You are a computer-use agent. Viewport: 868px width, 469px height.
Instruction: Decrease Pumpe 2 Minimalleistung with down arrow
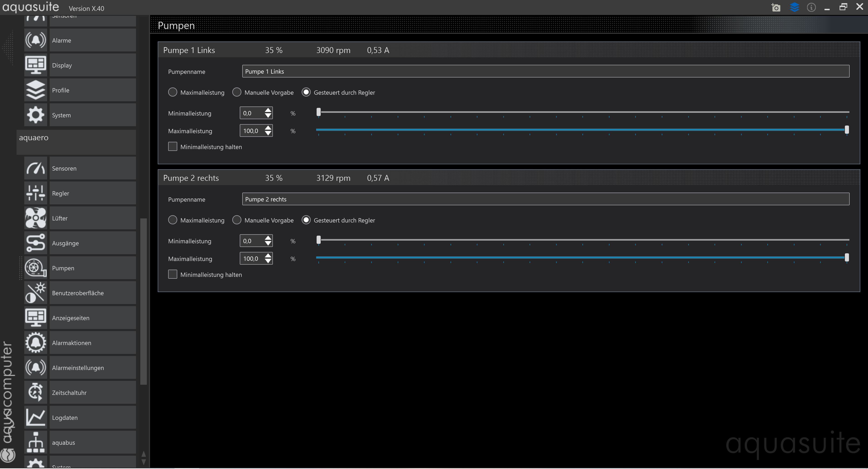tap(268, 244)
